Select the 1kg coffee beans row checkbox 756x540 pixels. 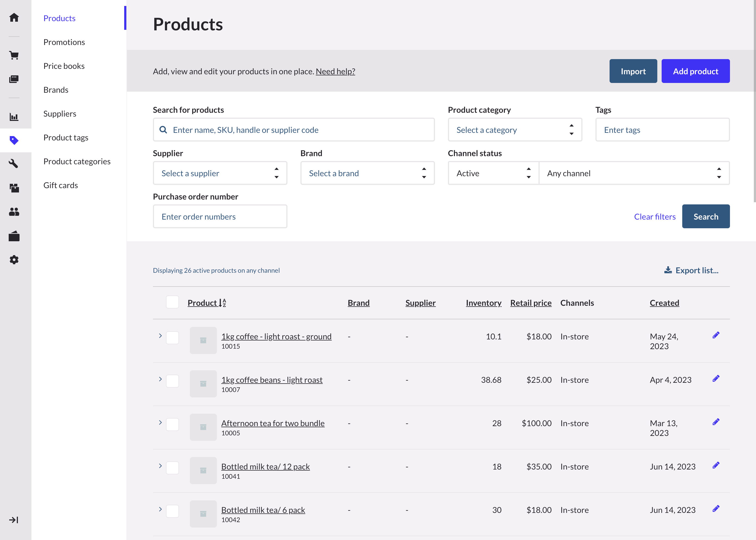point(172,381)
